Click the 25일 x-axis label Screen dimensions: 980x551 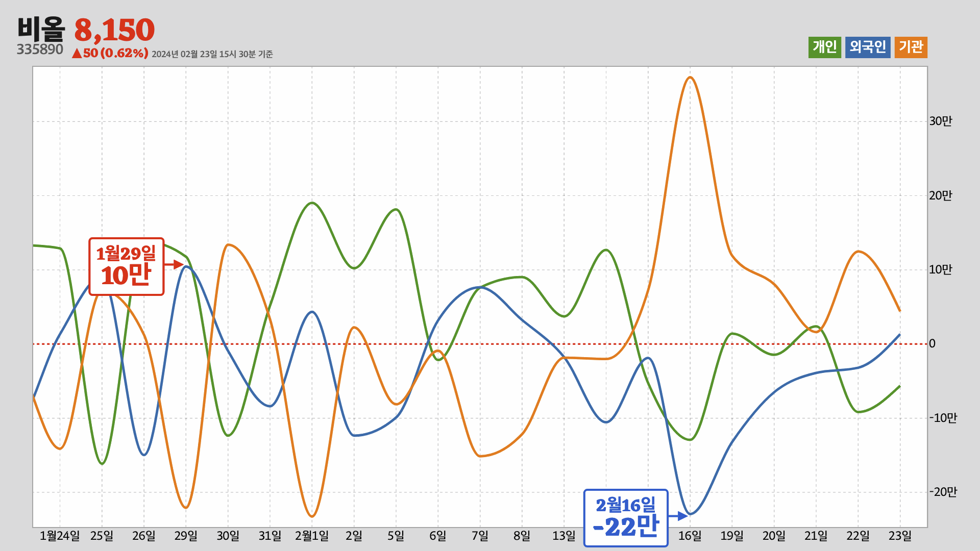[x=102, y=536]
